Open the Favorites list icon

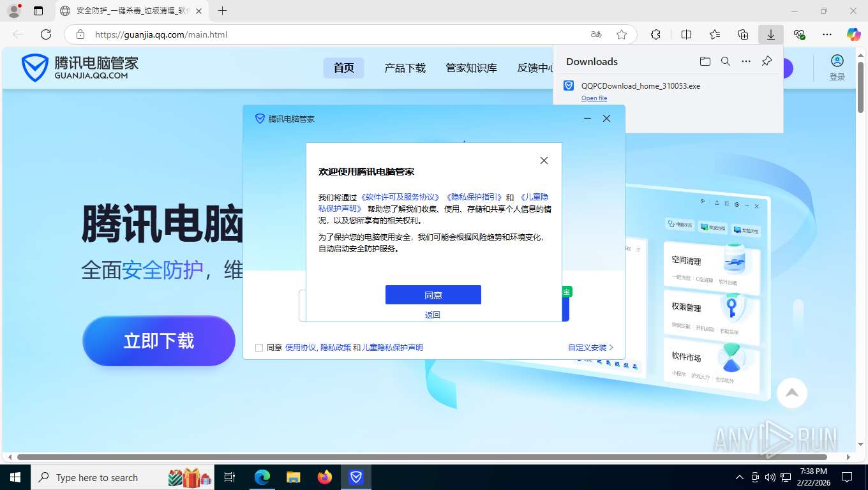tap(714, 34)
